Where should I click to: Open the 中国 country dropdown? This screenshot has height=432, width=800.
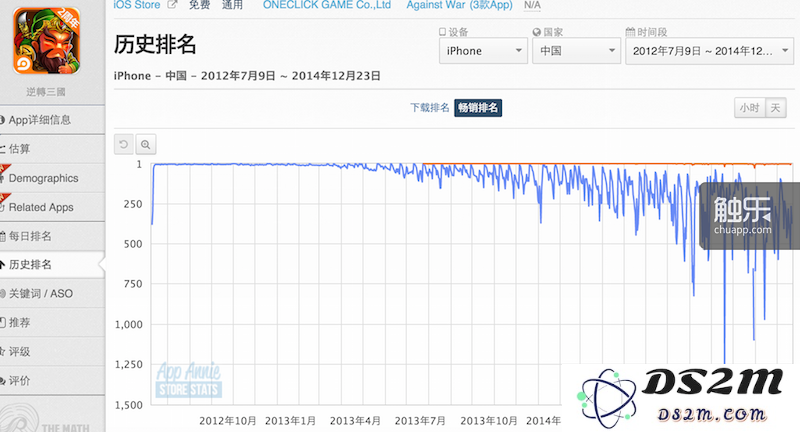(576, 50)
